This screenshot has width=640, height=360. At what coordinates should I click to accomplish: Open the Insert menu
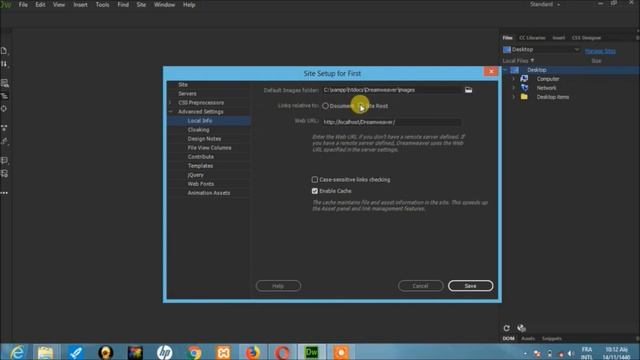(80, 5)
